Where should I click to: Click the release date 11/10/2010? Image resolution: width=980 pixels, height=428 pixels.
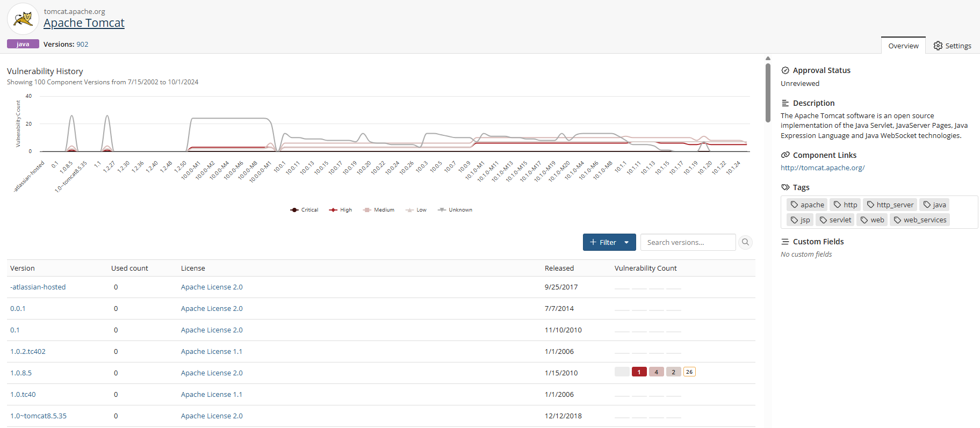tap(564, 330)
